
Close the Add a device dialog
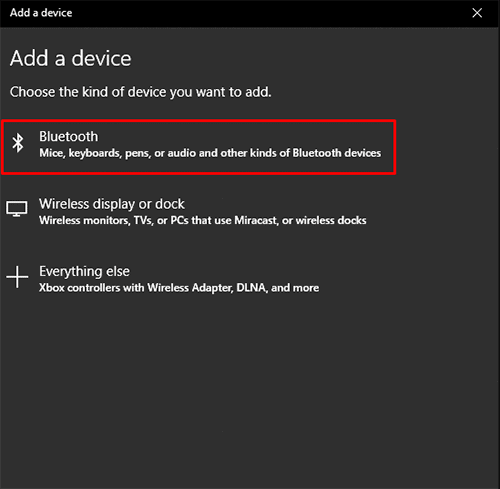pyautogui.click(x=477, y=13)
